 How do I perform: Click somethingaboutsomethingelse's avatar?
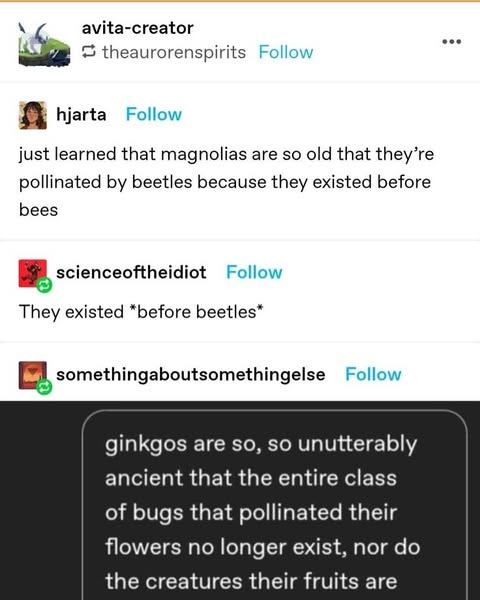pyautogui.click(x=33, y=375)
